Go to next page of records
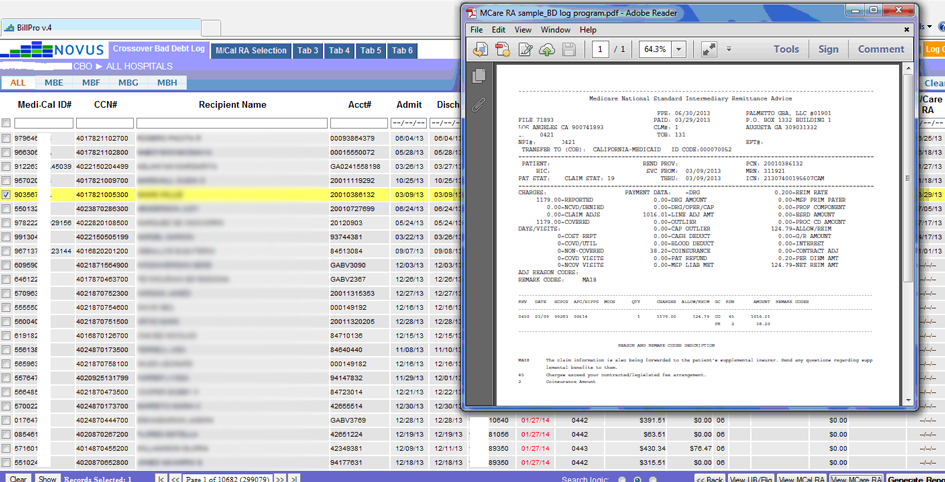The image size is (945, 482). pyautogui.click(x=280, y=479)
